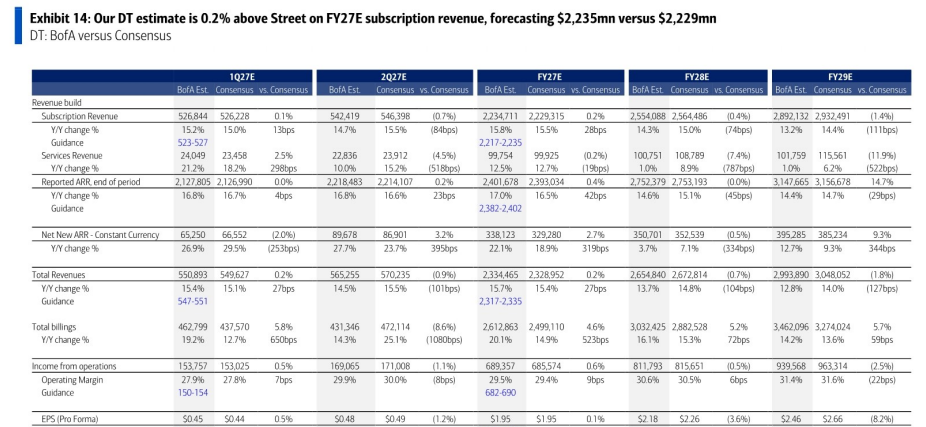Select the (787bps) cell
This screenshot has width=926, height=427.
point(738,169)
